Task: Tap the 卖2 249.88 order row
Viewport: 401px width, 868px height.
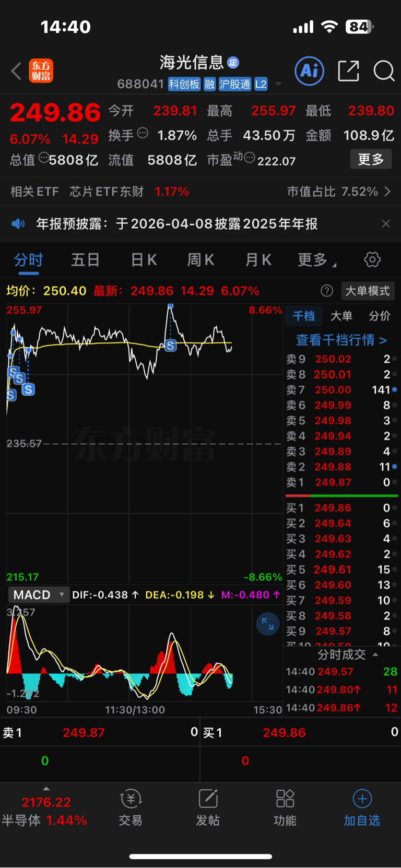Action: coord(341,467)
